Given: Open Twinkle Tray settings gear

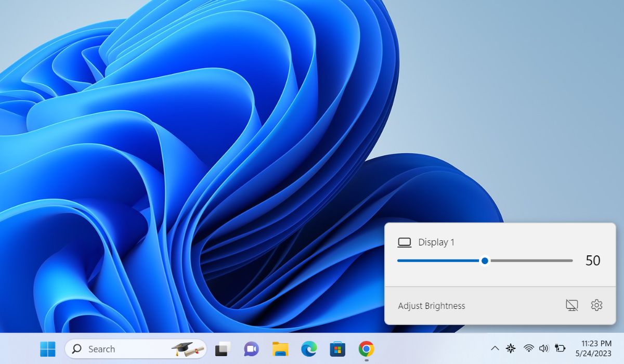Looking at the screenshot, I should [x=596, y=305].
